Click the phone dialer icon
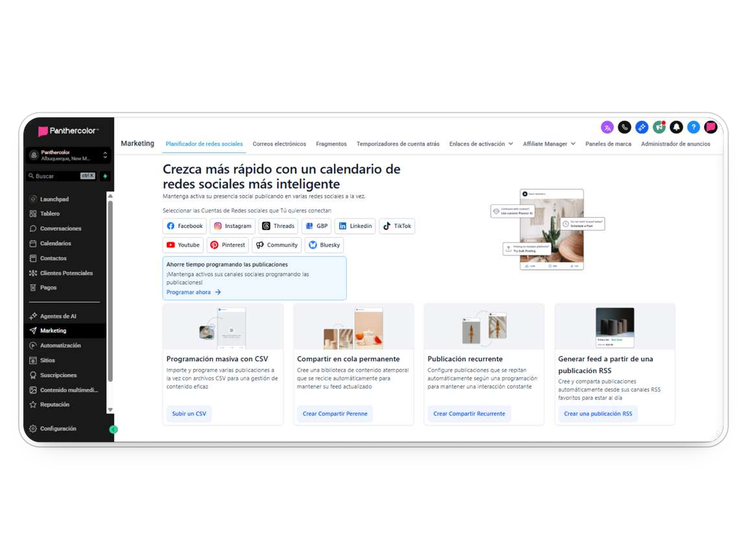This screenshot has height=560, width=747. pos(624,127)
